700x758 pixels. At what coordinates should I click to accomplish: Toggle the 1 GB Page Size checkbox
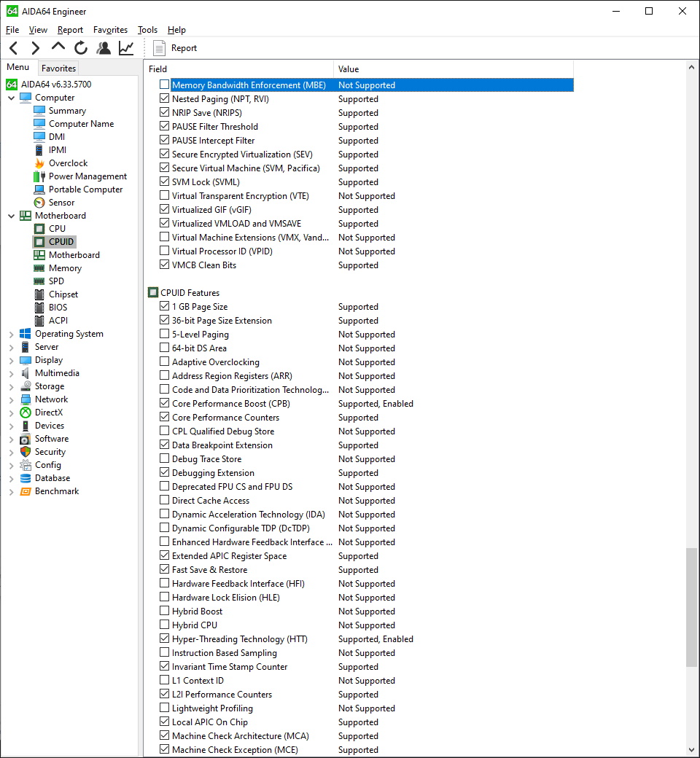(165, 306)
